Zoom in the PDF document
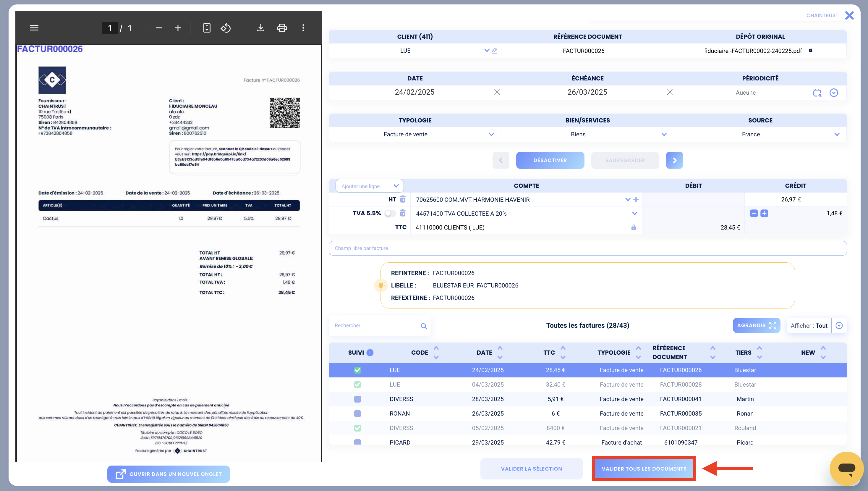 click(178, 28)
